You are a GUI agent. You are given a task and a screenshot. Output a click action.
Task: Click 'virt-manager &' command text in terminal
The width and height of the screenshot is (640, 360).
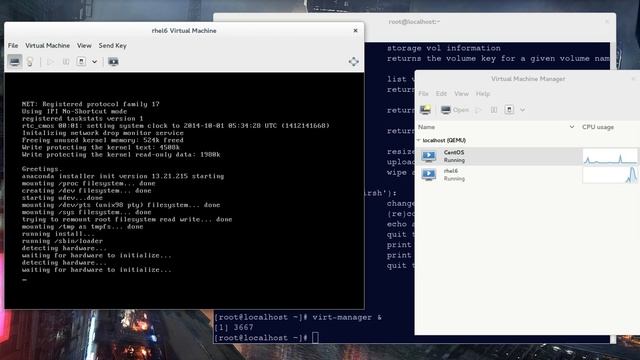coord(347,318)
